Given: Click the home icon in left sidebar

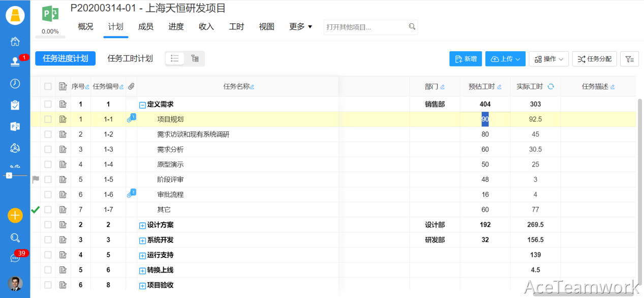Looking at the screenshot, I should point(15,41).
